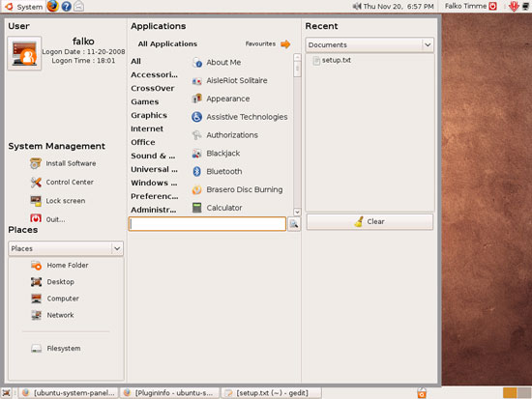Click the application search input field
The width and height of the screenshot is (532, 399).
pos(207,224)
